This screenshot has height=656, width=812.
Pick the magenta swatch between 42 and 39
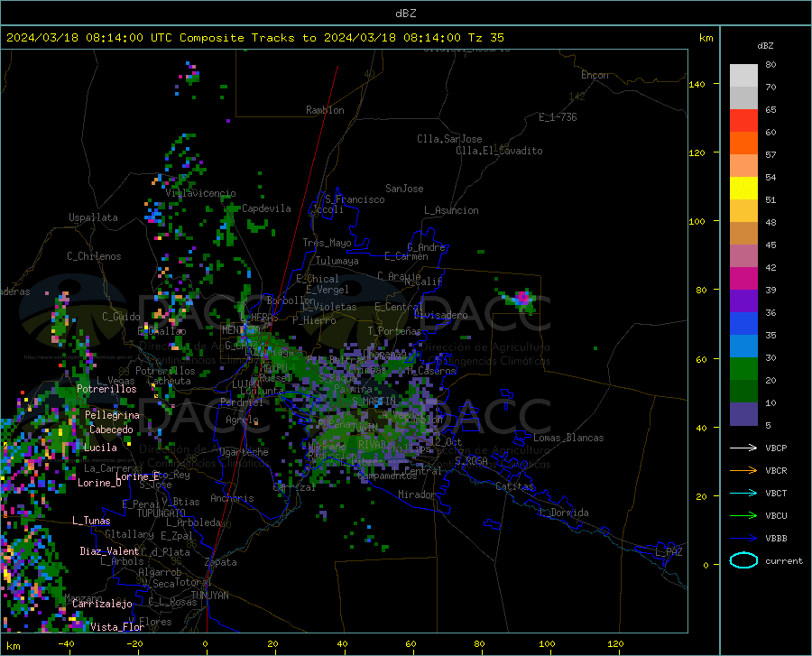(x=743, y=279)
